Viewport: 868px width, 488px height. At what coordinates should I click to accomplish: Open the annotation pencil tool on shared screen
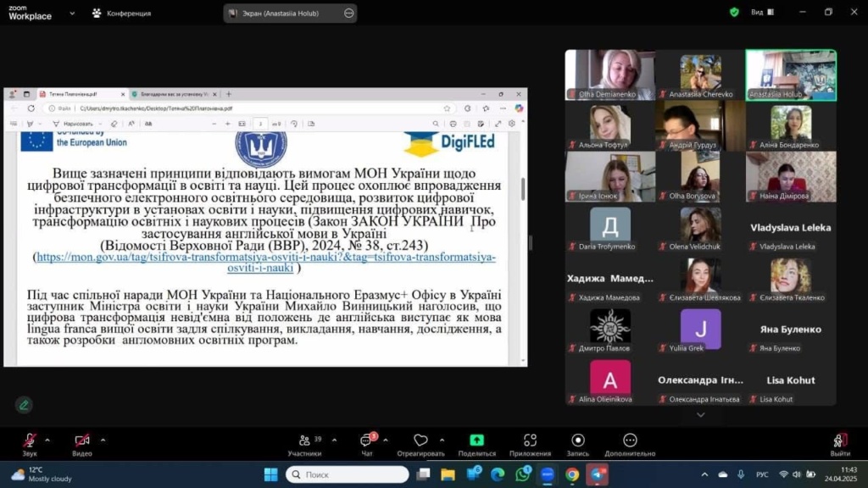point(24,405)
